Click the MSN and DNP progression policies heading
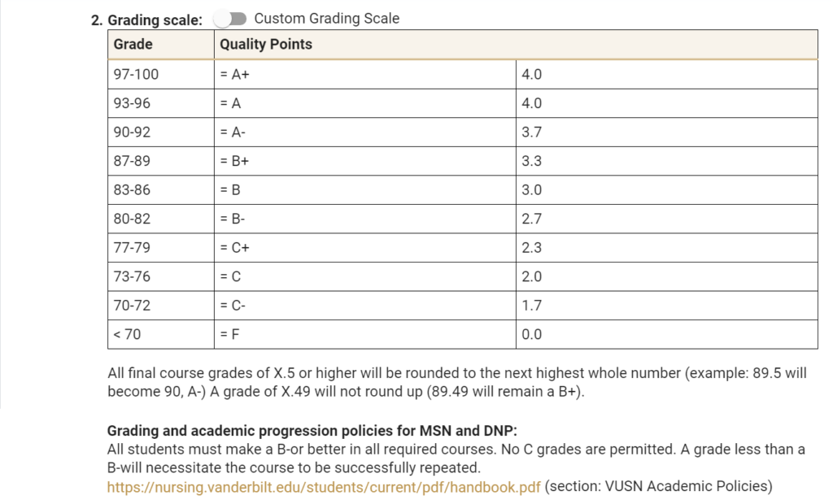Viewport: 833px width, 504px height. click(x=312, y=431)
